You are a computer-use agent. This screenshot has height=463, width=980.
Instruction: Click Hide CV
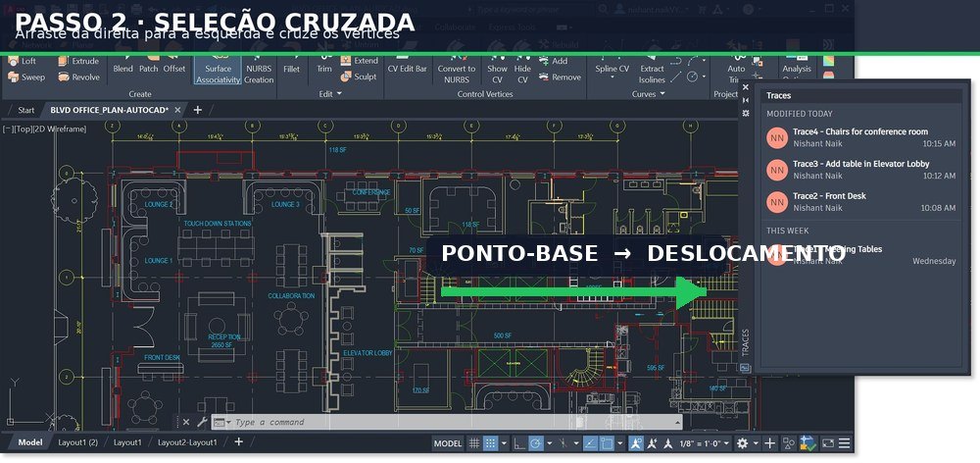click(522, 72)
